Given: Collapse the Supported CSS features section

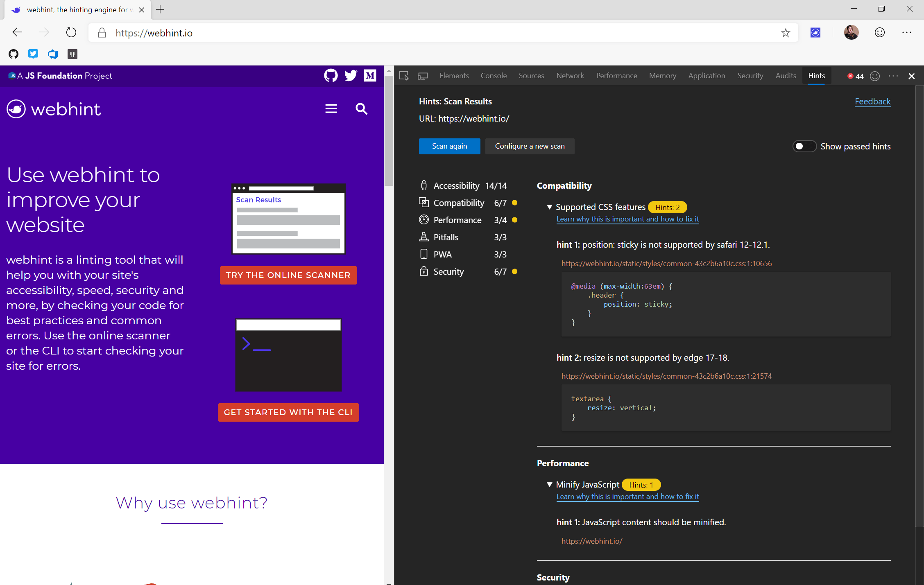Looking at the screenshot, I should coord(550,207).
